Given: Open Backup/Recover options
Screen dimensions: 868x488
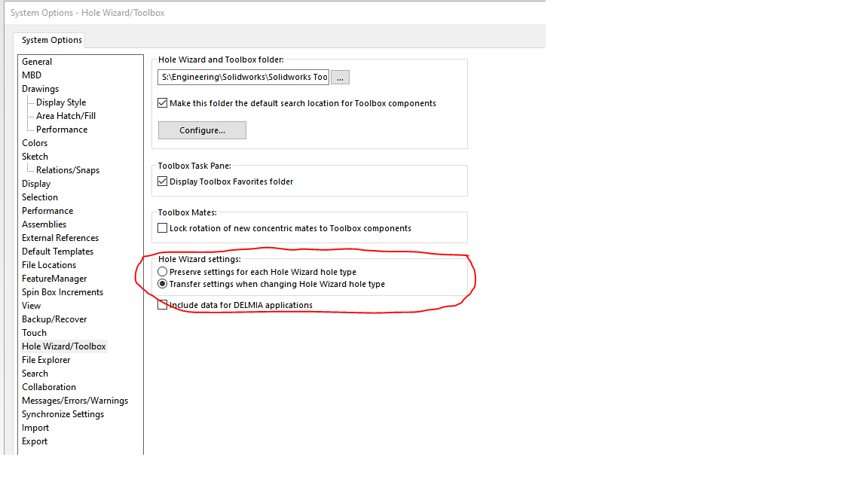Looking at the screenshot, I should (x=54, y=319).
